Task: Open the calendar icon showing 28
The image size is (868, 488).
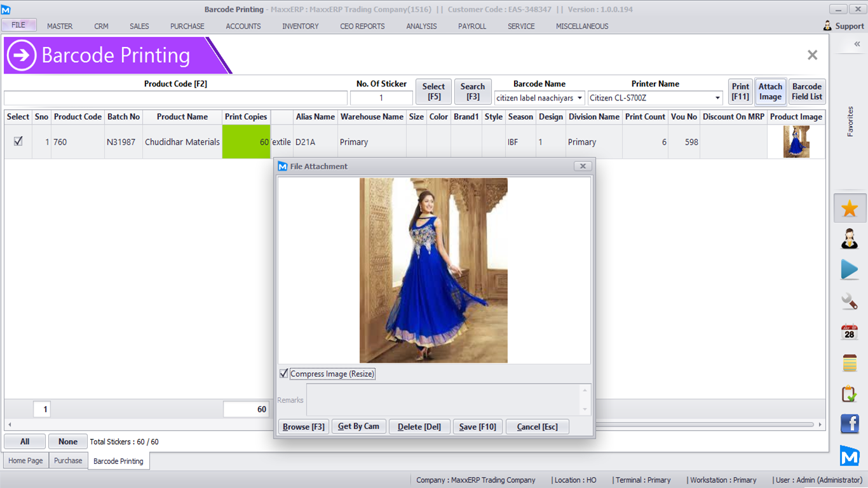Action: coord(850,332)
